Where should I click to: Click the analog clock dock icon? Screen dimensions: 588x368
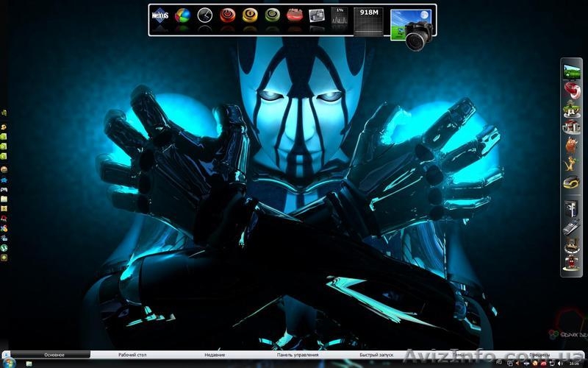point(205,15)
